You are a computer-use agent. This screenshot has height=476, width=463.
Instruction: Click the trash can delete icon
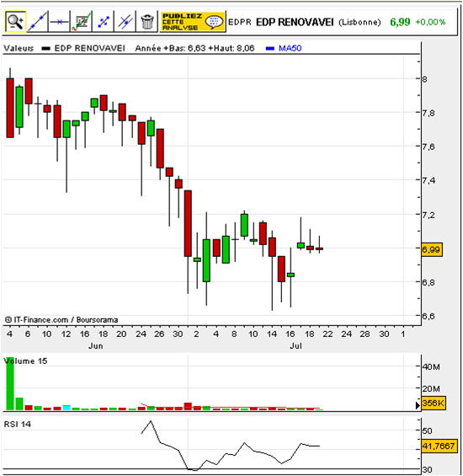tap(147, 22)
